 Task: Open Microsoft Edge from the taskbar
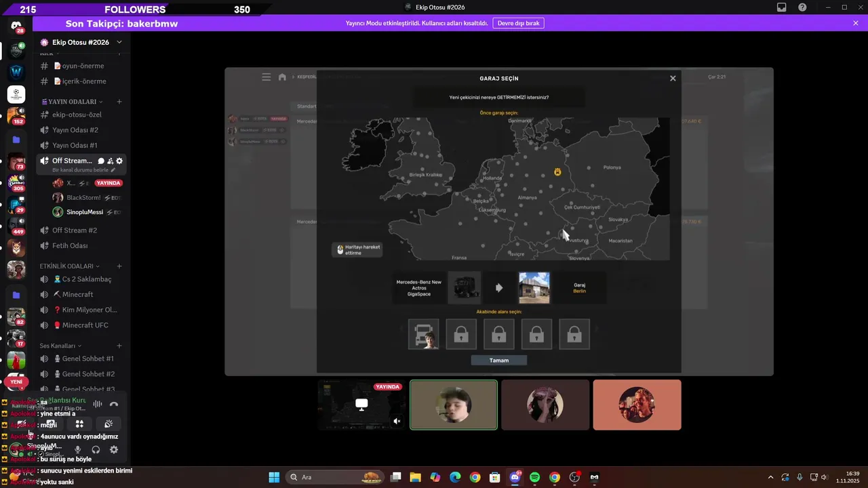click(455, 477)
